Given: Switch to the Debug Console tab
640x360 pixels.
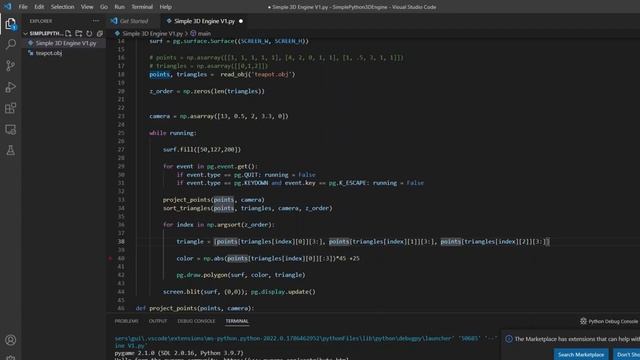Looking at the screenshot, I should click(196, 321).
